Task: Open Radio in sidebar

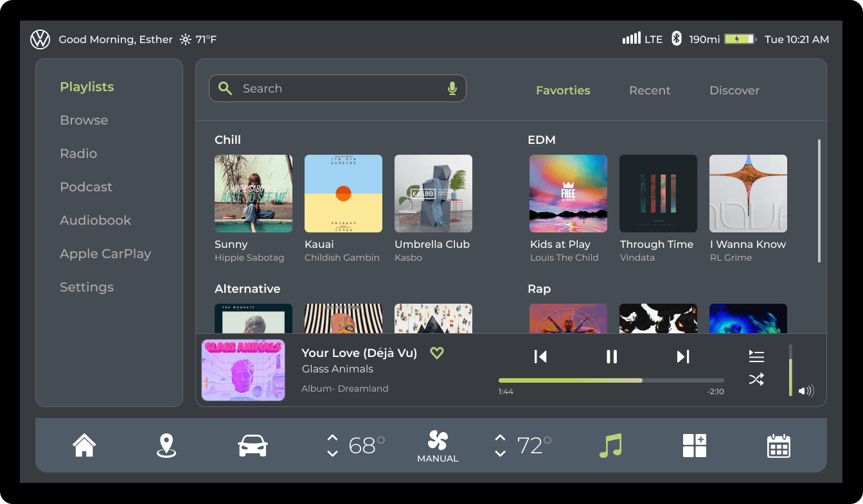Action: click(x=78, y=153)
